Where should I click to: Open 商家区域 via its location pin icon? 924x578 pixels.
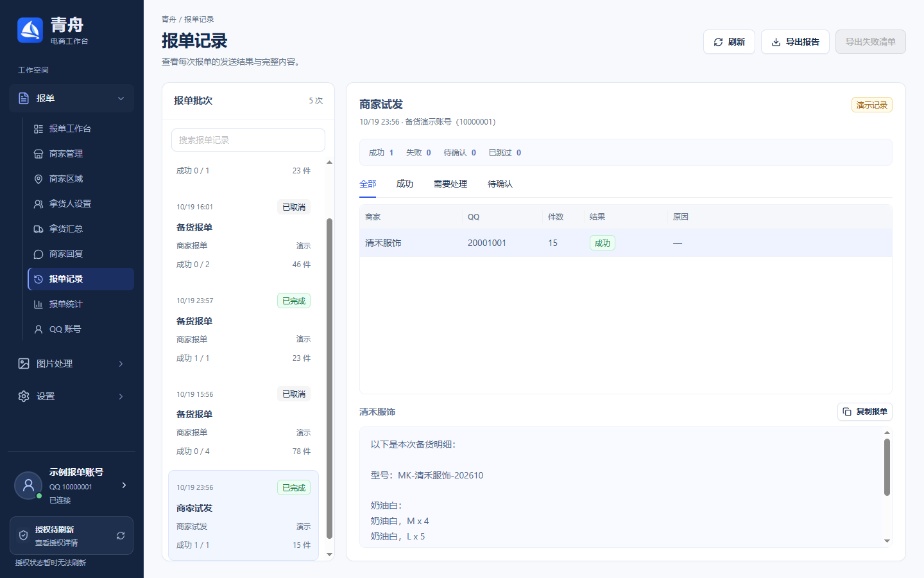[38, 179]
